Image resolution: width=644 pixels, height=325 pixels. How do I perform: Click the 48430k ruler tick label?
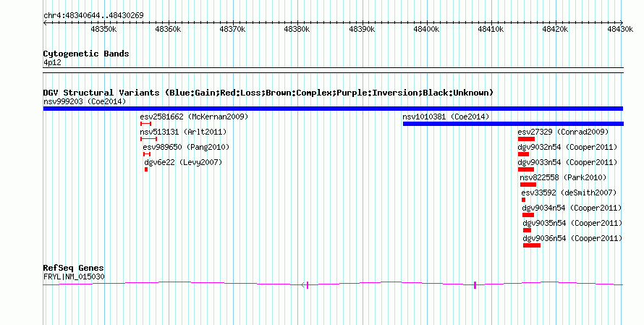click(x=620, y=29)
